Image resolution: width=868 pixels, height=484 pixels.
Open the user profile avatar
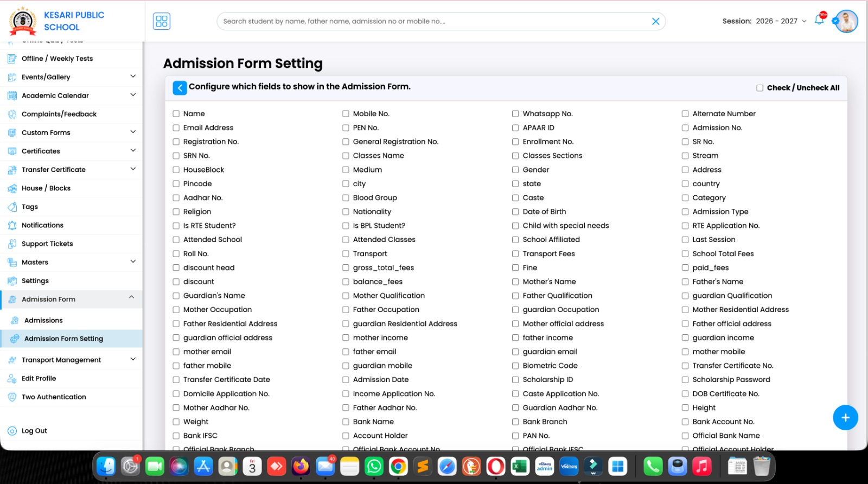coord(846,22)
